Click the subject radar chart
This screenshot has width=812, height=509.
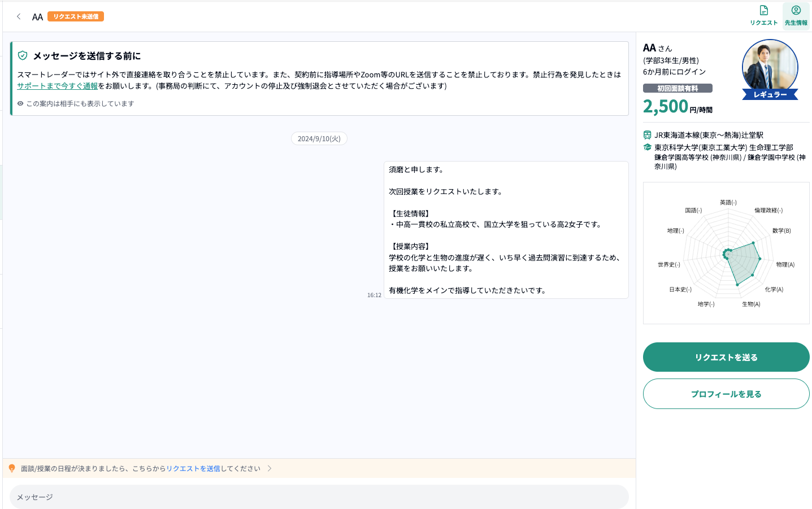click(x=726, y=253)
